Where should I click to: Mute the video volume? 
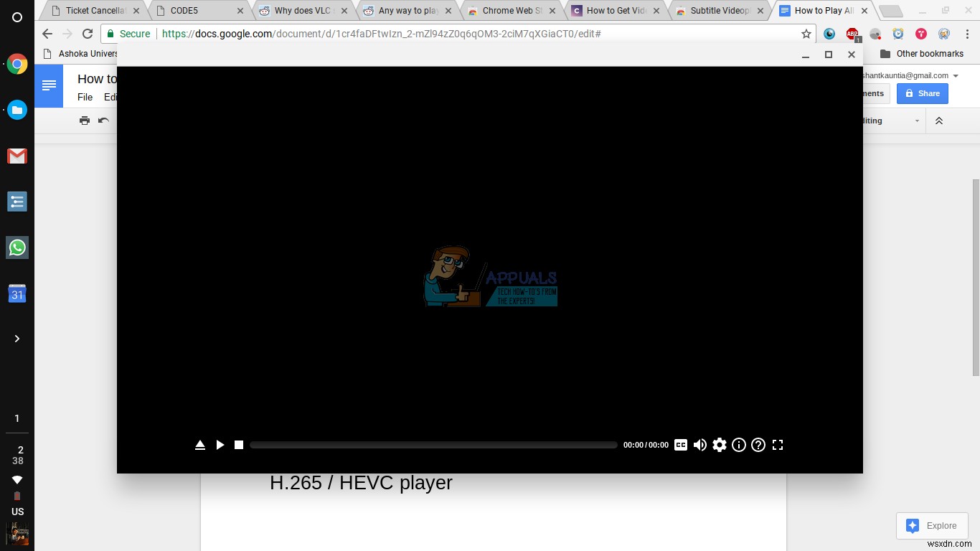click(x=699, y=445)
